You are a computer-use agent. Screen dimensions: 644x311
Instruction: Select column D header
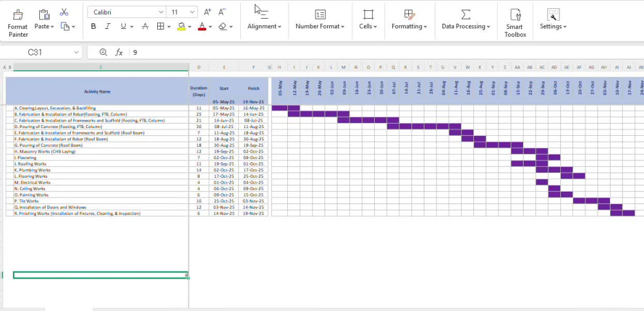(199, 67)
